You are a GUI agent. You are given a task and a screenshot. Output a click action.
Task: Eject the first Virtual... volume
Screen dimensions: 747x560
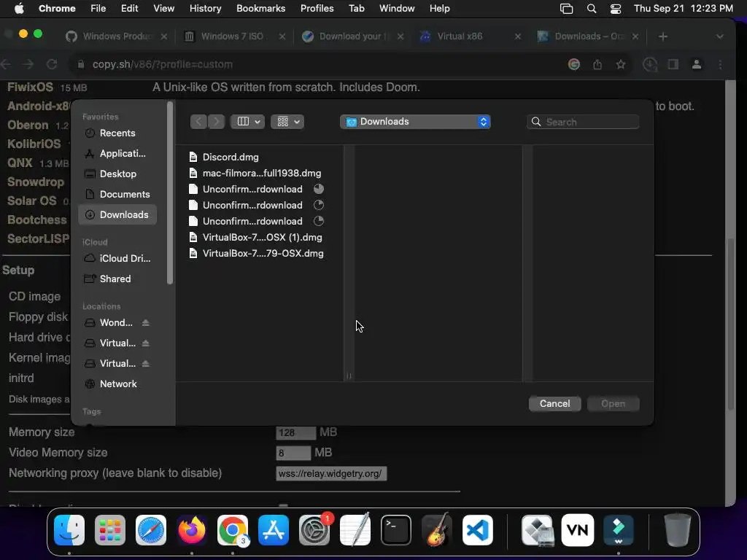(146, 343)
